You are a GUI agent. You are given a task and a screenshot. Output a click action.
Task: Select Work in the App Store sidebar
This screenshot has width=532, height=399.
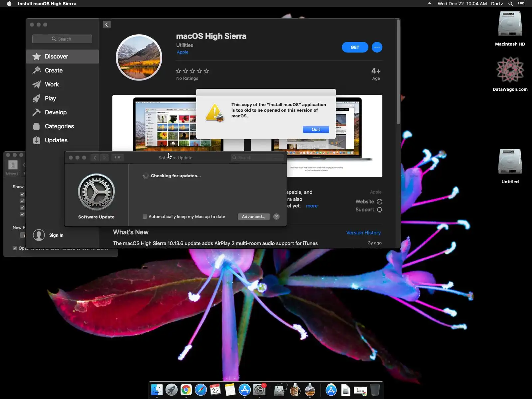(62, 84)
